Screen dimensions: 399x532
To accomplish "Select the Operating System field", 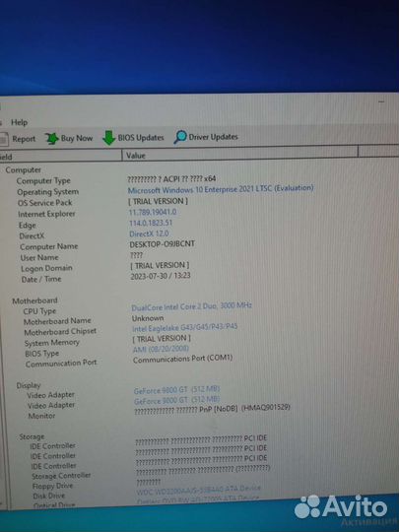I will [x=48, y=192].
